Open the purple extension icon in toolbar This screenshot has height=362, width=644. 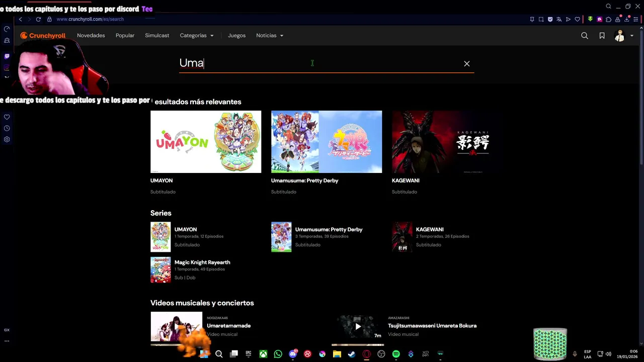click(x=599, y=19)
